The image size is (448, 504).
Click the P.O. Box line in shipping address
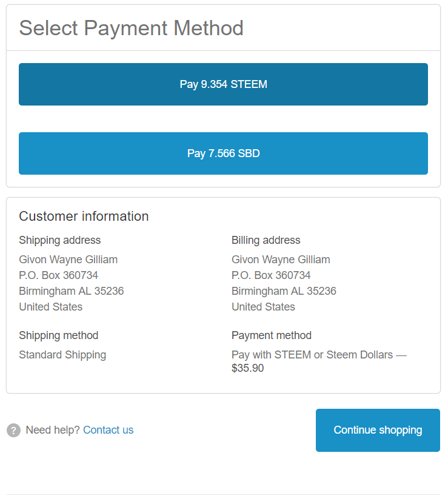coord(58,275)
